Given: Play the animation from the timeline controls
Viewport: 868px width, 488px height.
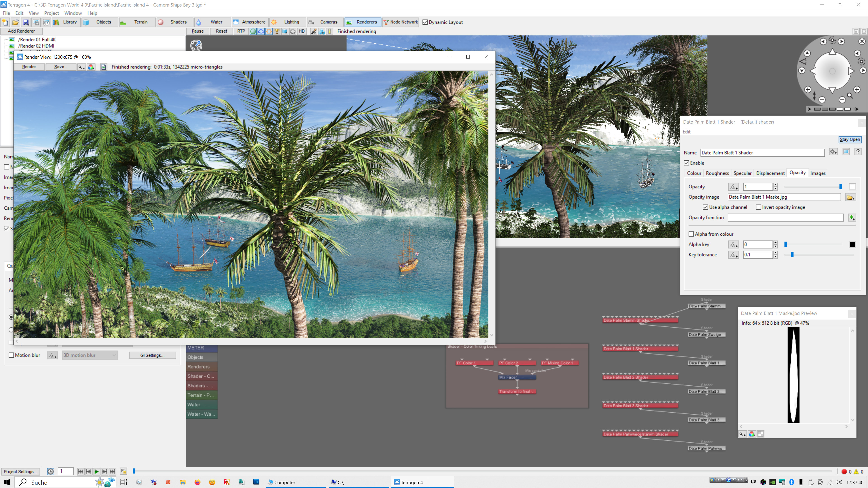Looking at the screenshot, I should click(96, 472).
